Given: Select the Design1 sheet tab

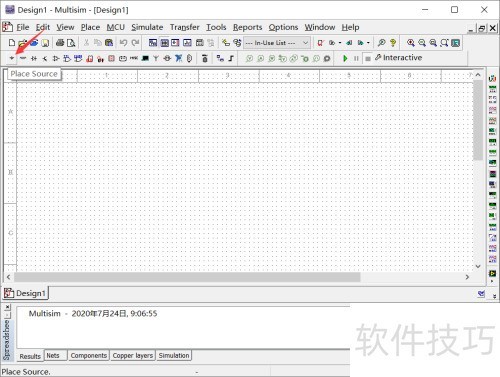Looking at the screenshot, I should (x=25, y=293).
